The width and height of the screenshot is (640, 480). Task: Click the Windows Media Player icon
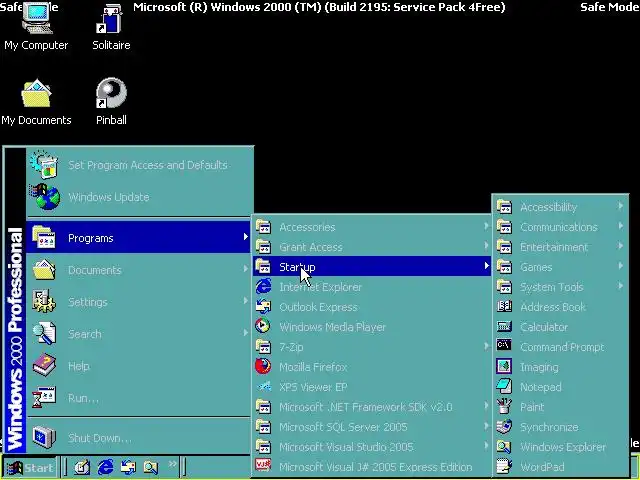263,326
